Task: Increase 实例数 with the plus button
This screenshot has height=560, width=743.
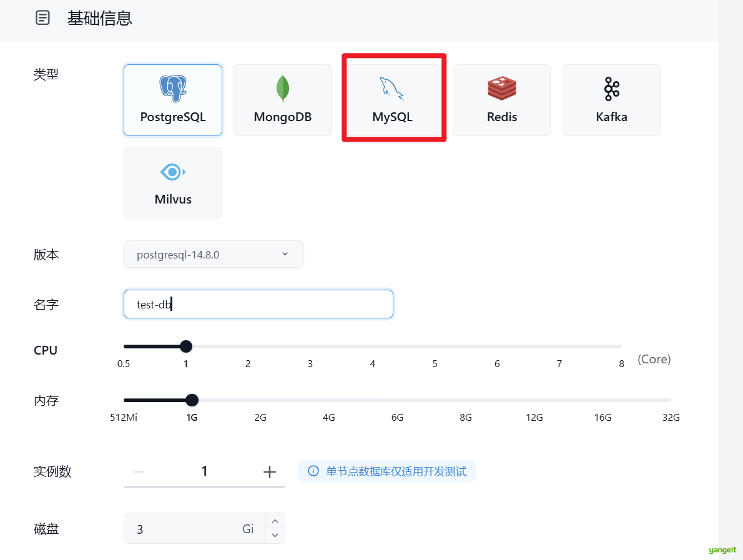Action: tap(270, 472)
